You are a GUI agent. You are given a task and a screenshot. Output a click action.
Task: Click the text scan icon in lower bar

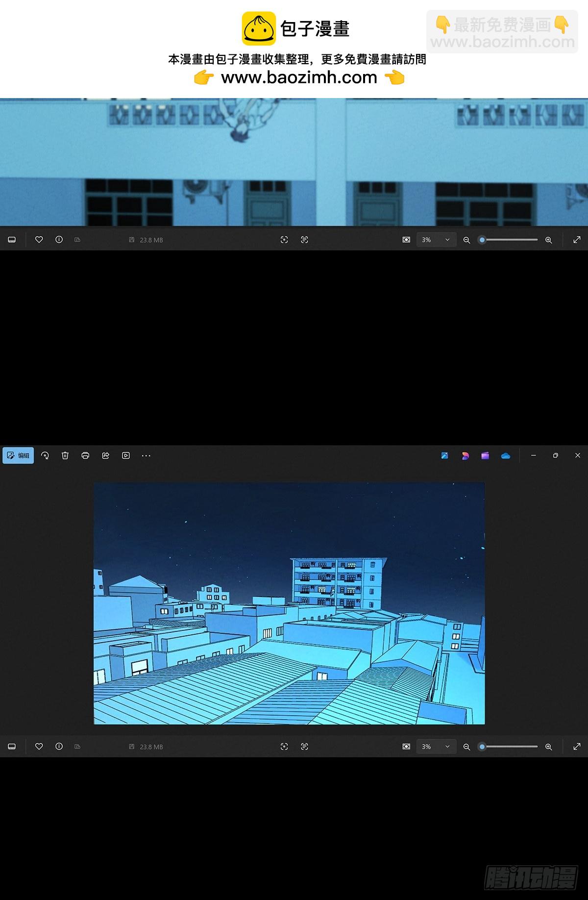[304, 746]
